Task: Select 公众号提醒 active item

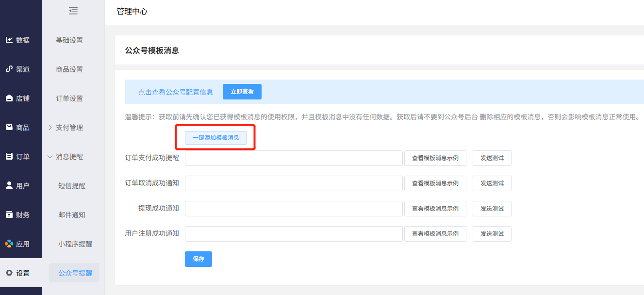Action: (74, 273)
